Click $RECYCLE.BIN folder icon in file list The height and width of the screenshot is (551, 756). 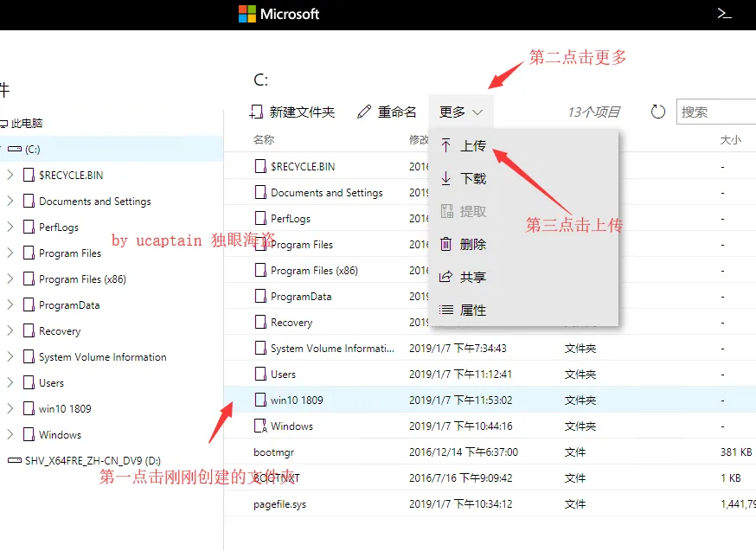pos(260,166)
